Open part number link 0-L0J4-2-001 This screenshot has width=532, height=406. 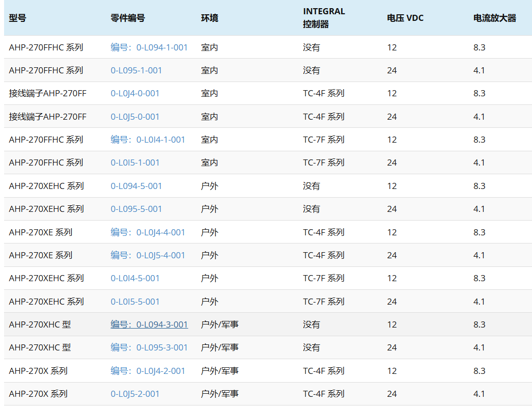pyautogui.click(x=148, y=371)
